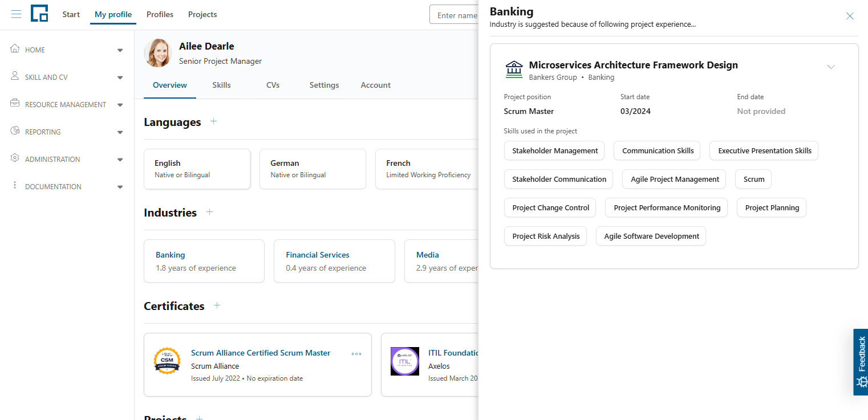Select the English language card
This screenshot has width=868, height=420.
pyautogui.click(x=197, y=169)
